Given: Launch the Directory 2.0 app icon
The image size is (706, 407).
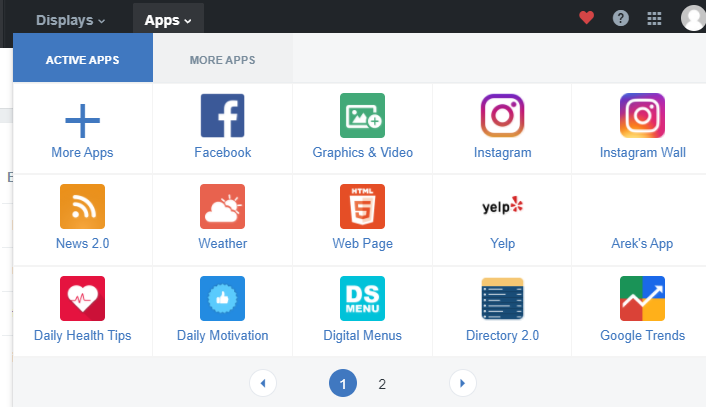Looking at the screenshot, I should point(502,298).
